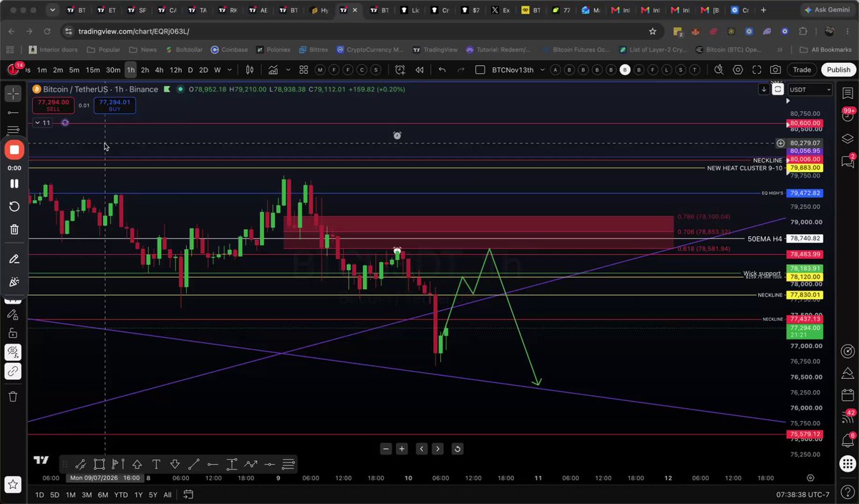
Task: Expand the indicator templates dropdown arrow
Action: tap(287, 69)
